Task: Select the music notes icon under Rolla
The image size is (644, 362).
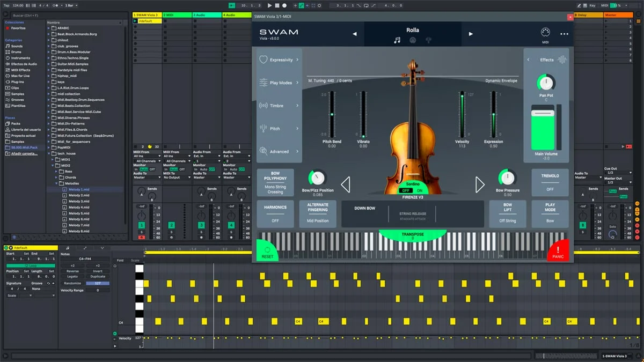Action: pyautogui.click(x=397, y=40)
